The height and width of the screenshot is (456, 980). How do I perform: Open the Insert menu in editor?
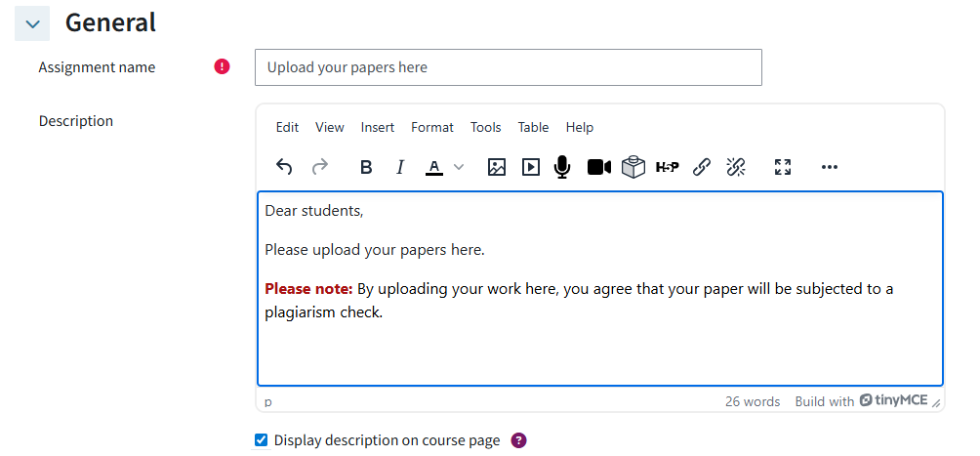click(x=378, y=127)
